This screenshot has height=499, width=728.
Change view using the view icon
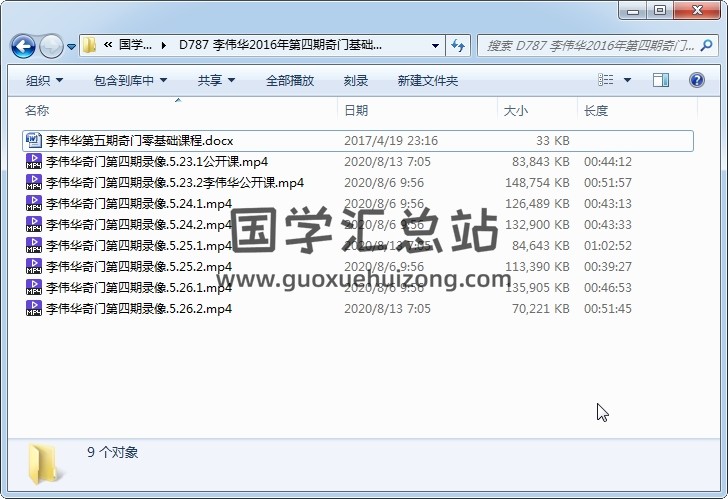coord(606,80)
